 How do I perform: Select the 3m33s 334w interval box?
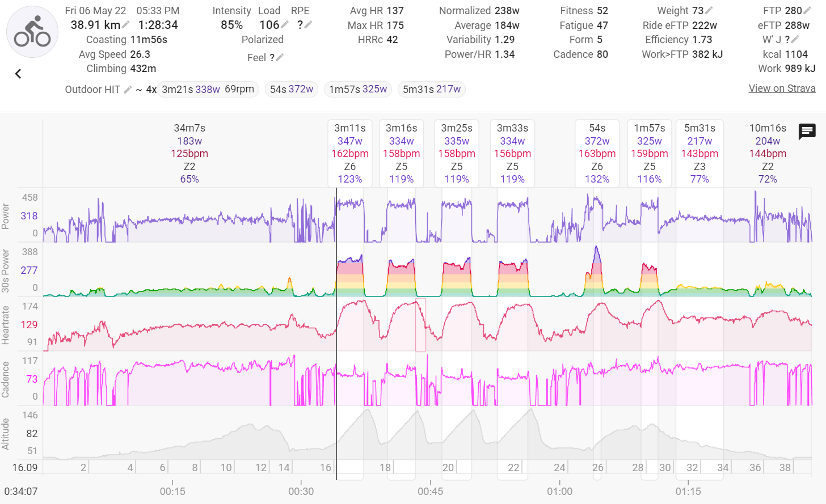(x=512, y=153)
